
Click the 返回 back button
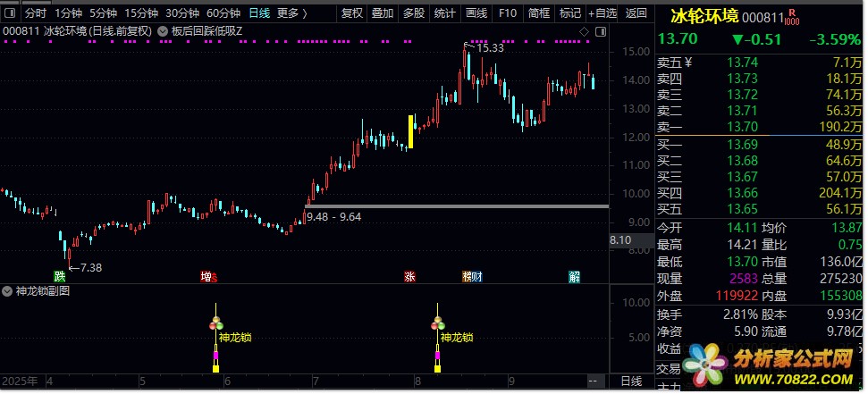636,13
